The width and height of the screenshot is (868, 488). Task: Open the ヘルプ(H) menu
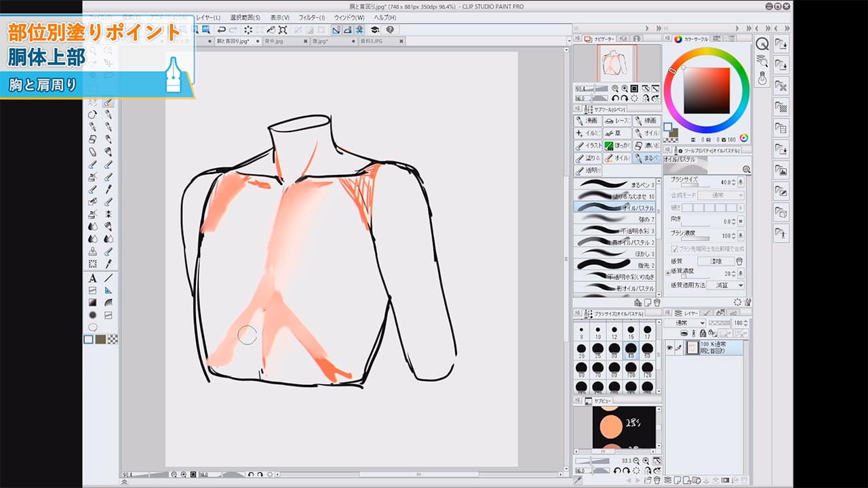[x=385, y=17]
